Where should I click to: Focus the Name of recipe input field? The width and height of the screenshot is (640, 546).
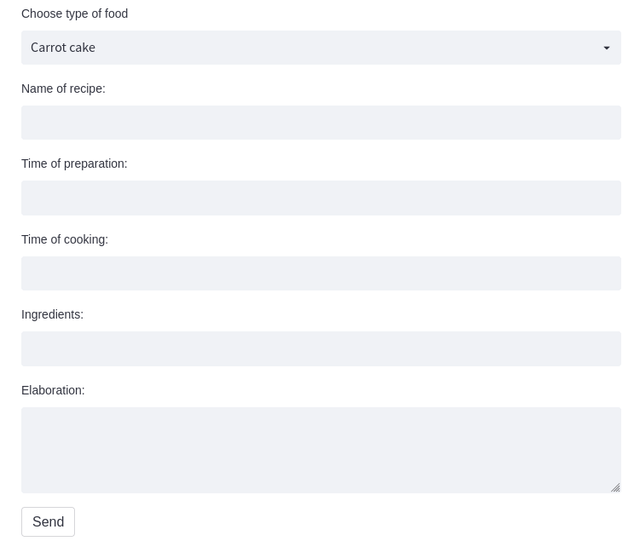coord(321,122)
